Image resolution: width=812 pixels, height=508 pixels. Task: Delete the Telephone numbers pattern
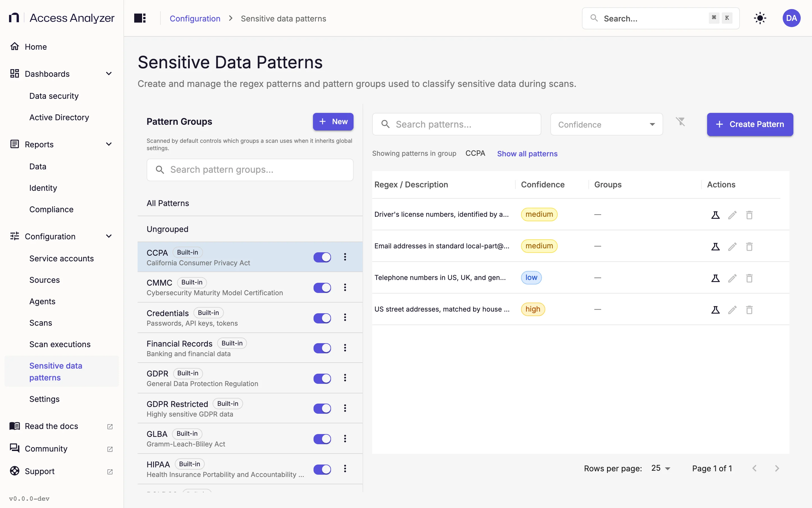pos(749,278)
